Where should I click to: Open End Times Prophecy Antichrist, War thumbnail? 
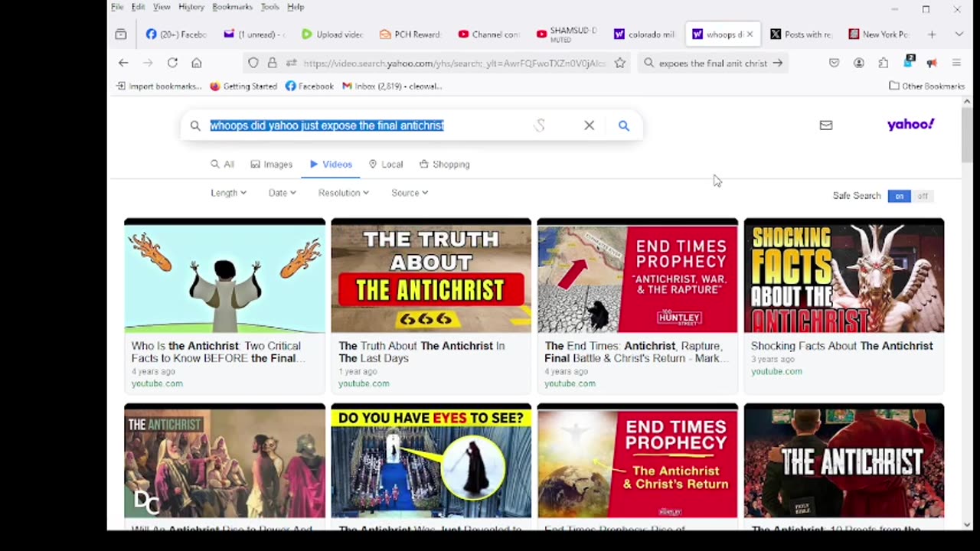637,276
